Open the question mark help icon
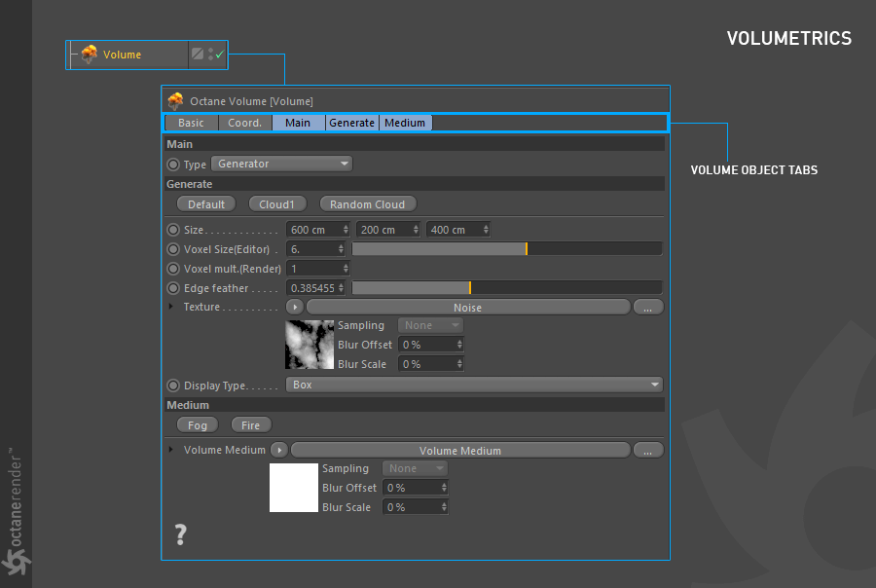The height and width of the screenshot is (588, 876). (180, 534)
